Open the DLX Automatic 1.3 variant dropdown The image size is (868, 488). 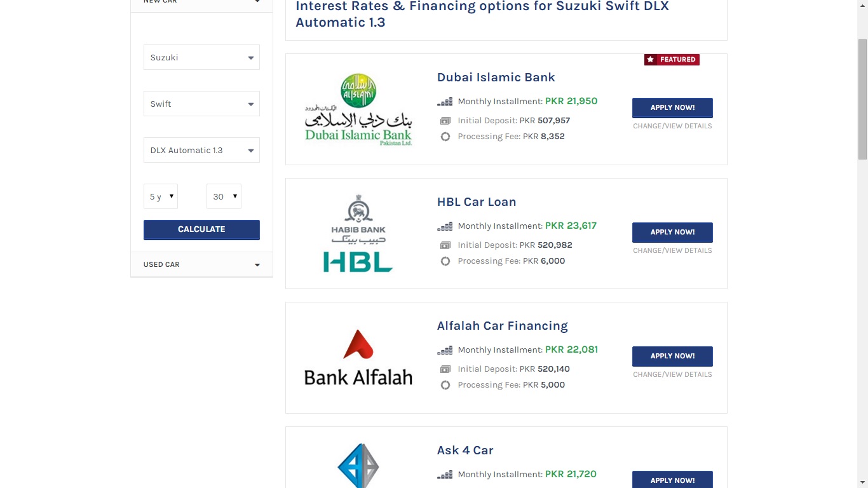click(201, 150)
